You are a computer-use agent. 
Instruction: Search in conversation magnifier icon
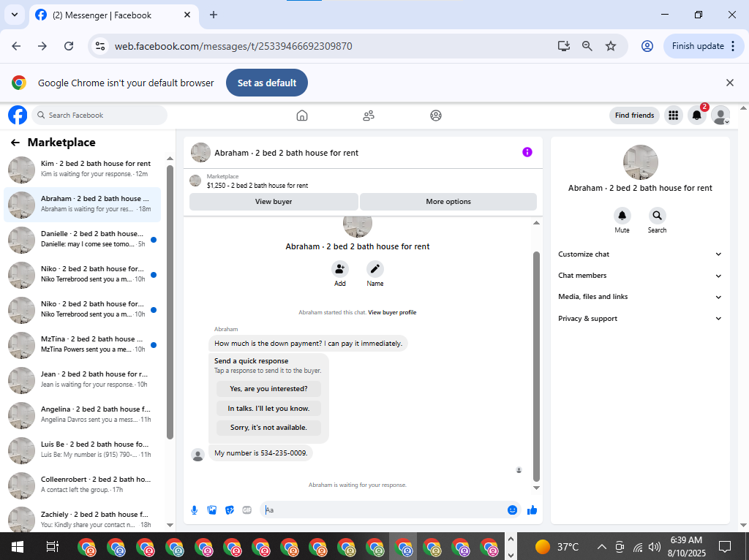click(658, 216)
